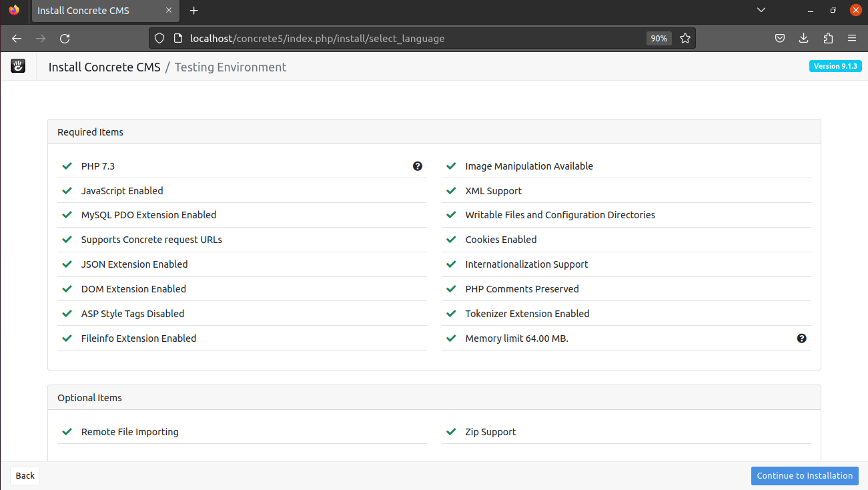This screenshot has width=868, height=490.
Task: Open the Memory limit help question icon
Action: [802, 338]
